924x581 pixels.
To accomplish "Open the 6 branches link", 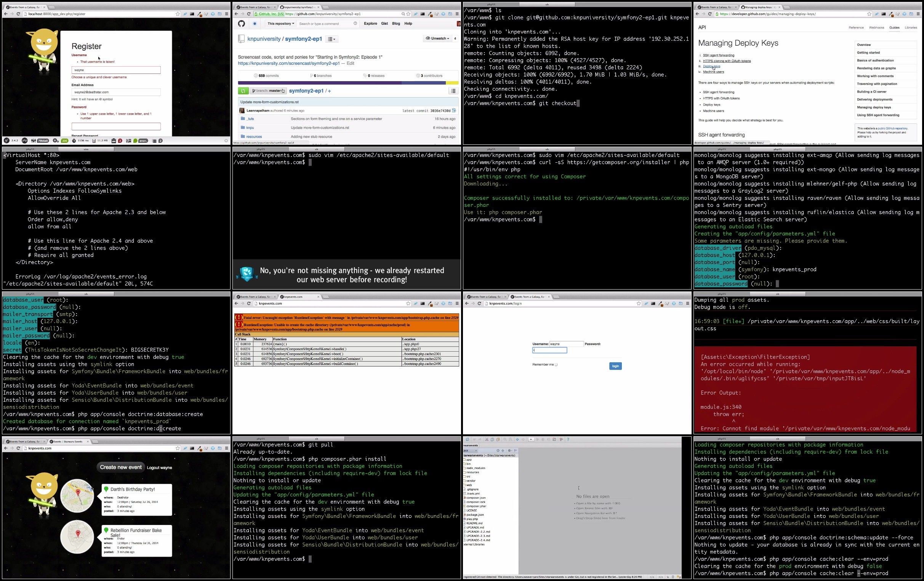I will 321,76.
